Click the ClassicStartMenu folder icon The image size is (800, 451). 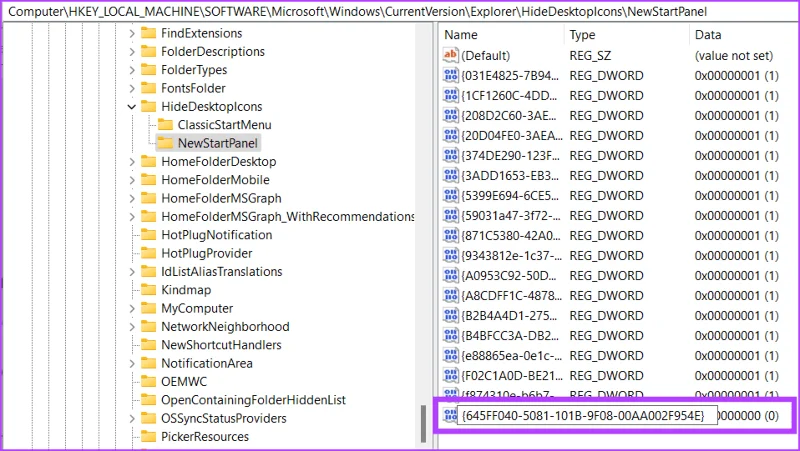(165, 125)
